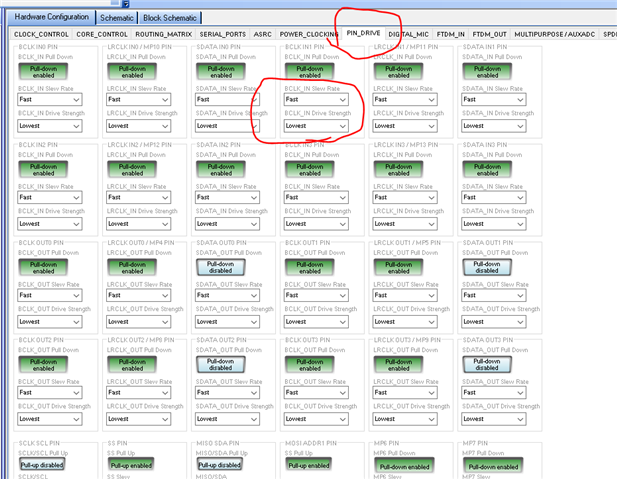617x479 pixels.
Task: Enable pull-down on the SDATA OUT1 pin
Action: point(487,267)
